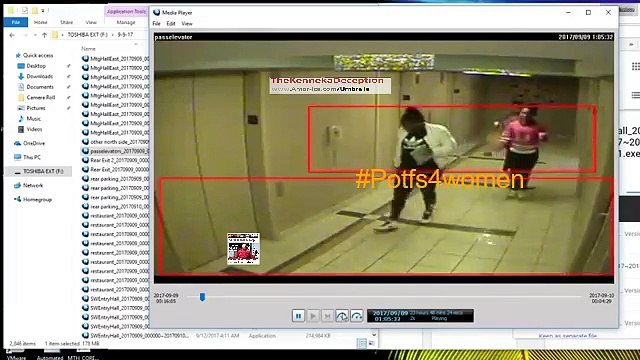Click the file list scroll-down arrow
Screen dimensions: 640x360
[374, 335]
